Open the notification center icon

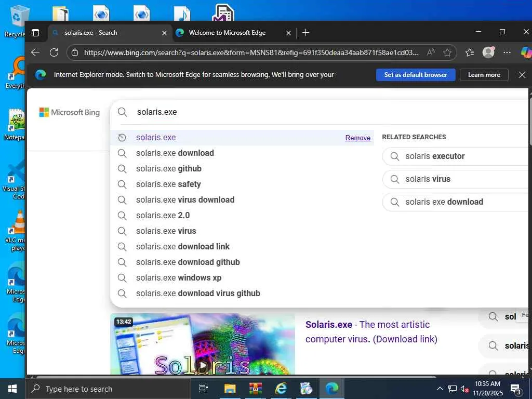point(516,389)
